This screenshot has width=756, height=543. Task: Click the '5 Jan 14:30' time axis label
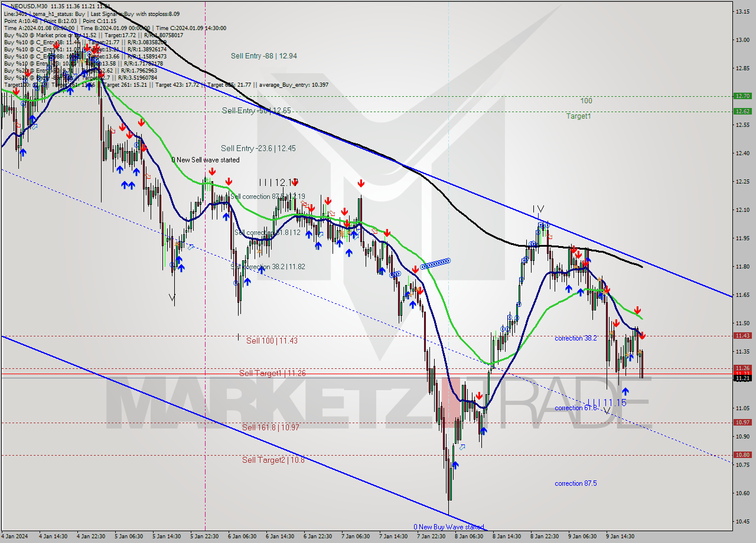[166, 537]
